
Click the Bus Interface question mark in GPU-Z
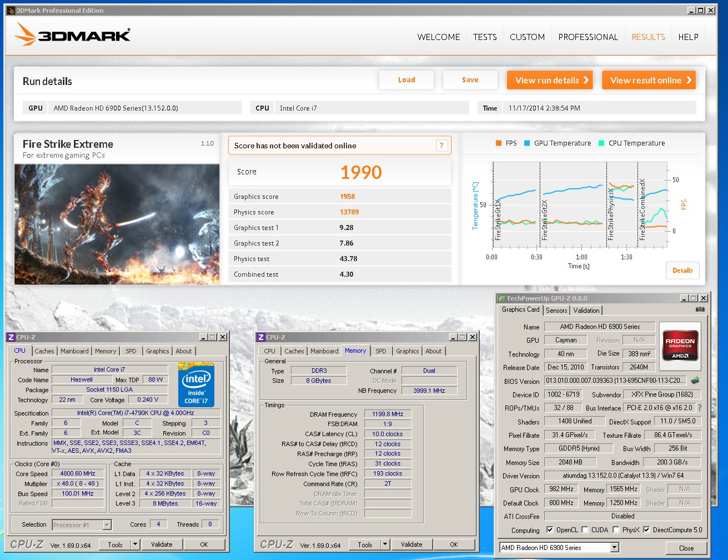(700, 408)
